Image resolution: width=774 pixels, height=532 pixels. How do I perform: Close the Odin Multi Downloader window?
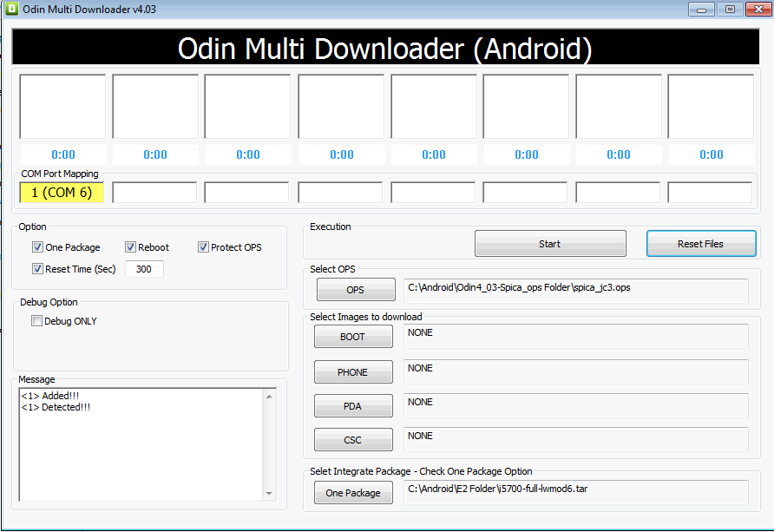(x=758, y=9)
